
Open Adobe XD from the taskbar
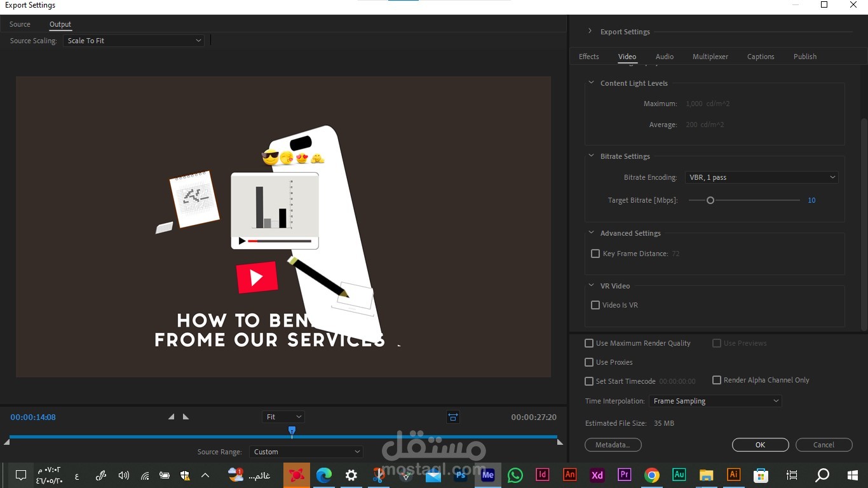click(597, 475)
